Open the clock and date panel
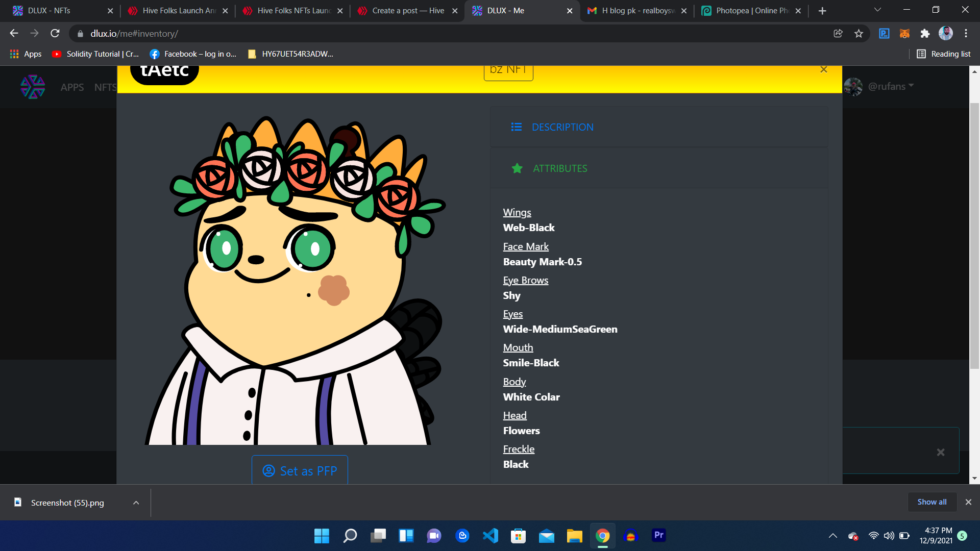 pos(936,536)
